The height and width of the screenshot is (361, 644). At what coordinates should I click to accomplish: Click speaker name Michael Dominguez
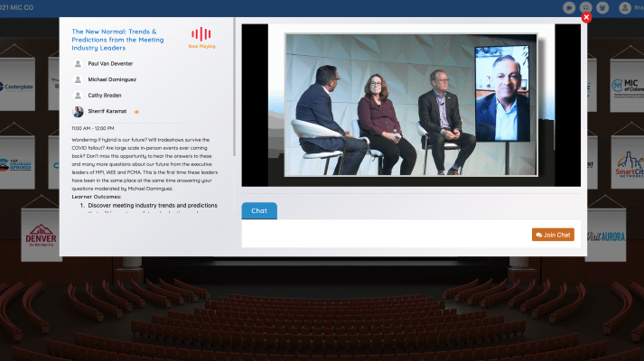[112, 79]
